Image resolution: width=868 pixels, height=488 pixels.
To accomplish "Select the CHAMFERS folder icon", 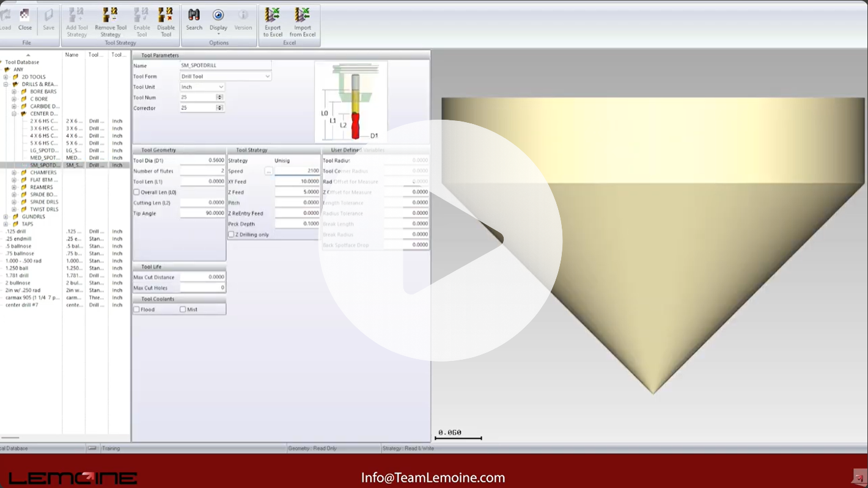I will (24, 173).
